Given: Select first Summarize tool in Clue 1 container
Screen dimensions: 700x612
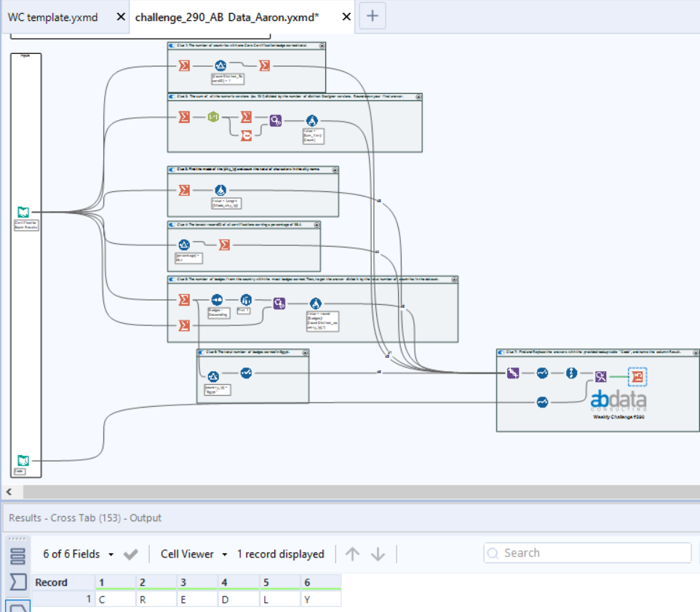Looking at the screenshot, I should (x=184, y=65).
